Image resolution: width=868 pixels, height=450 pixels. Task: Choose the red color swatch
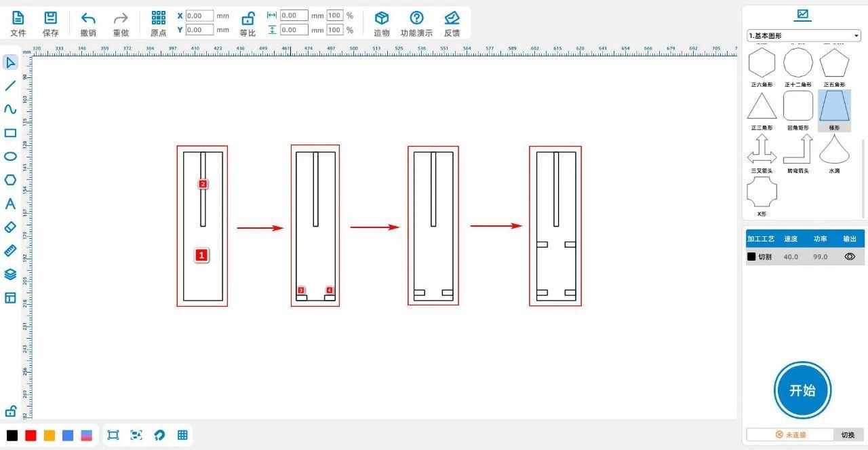coord(31,436)
